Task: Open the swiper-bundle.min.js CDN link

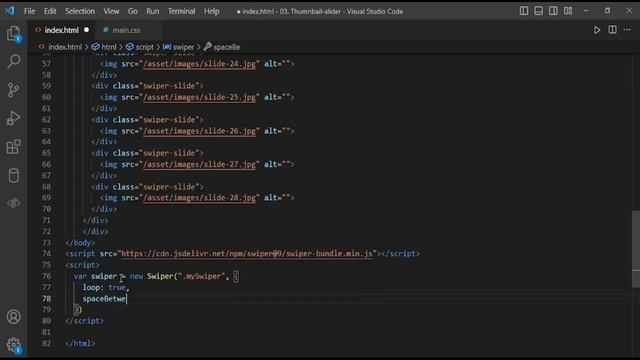Action: [x=247, y=254]
